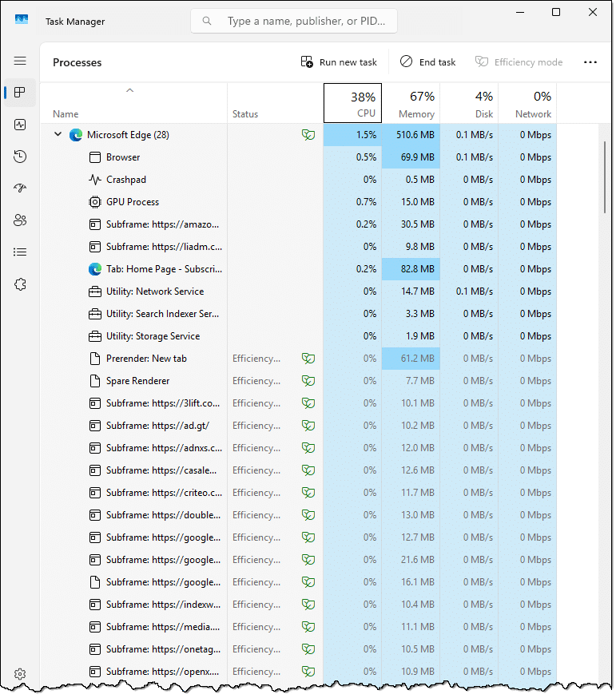The image size is (616, 698).
Task: Click efficiency leaf icon on Spare Renderer row
Action: point(308,381)
